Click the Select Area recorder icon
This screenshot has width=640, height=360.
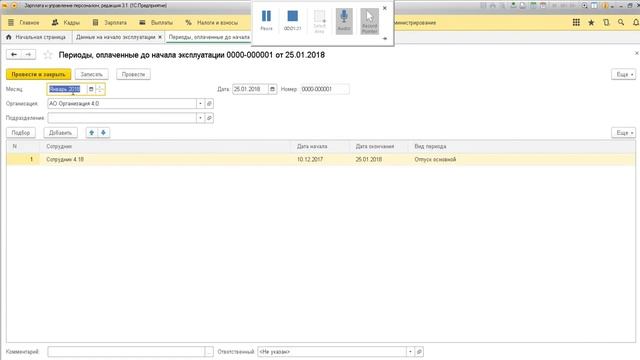click(x=319, y=21)
